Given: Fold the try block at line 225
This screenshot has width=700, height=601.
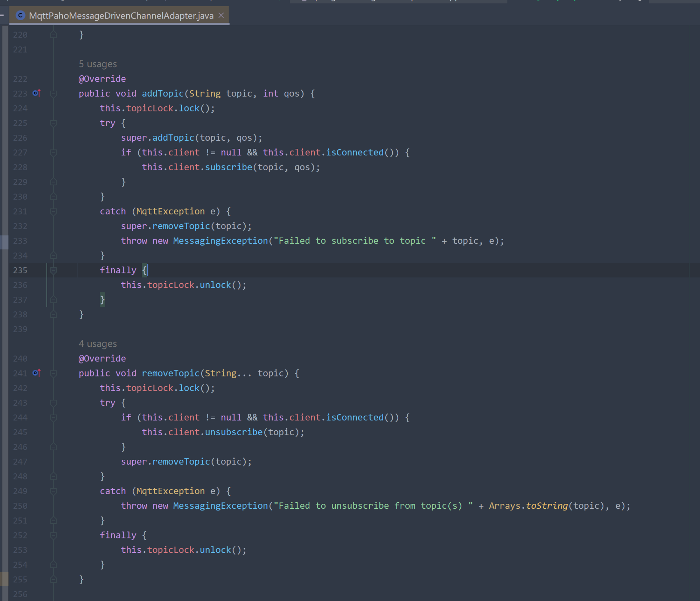Looking at the screenshot, I should [54, 123].
